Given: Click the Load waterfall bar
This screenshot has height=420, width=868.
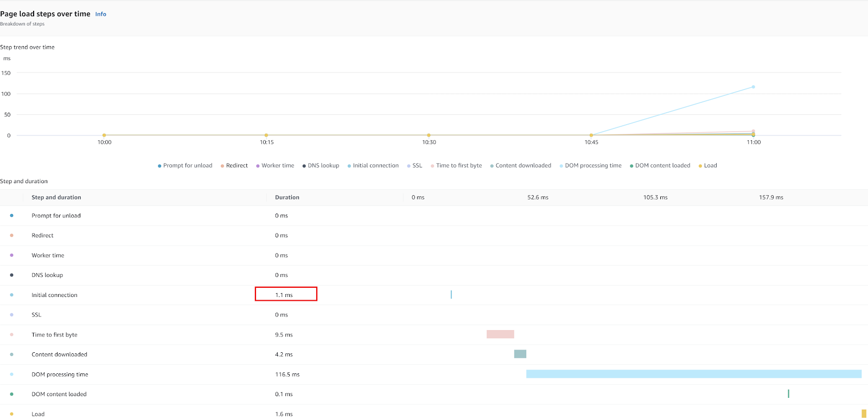Looking at the screenshot, I should [x=864, y=413].
